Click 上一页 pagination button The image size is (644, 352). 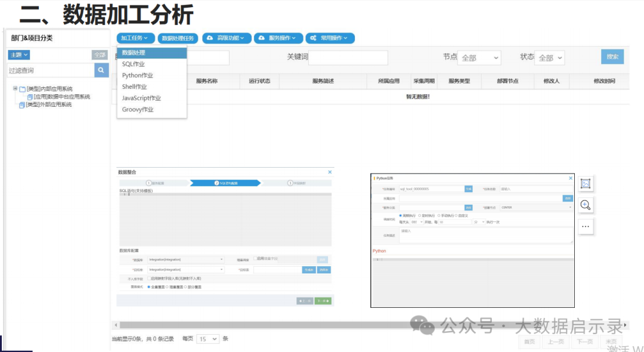tap(556, 341)
